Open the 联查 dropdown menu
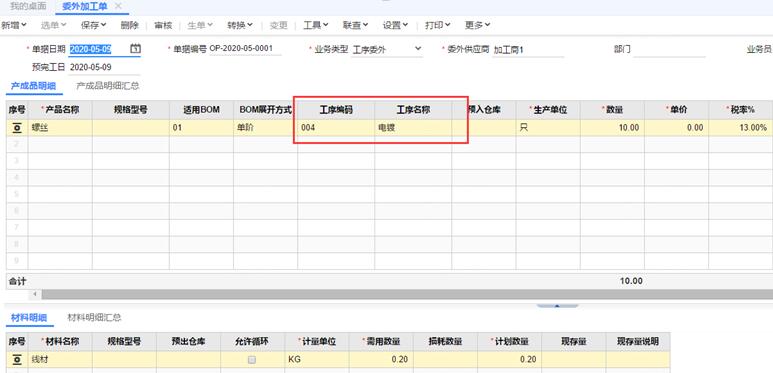The image size is (773, 373). [355, 25]
